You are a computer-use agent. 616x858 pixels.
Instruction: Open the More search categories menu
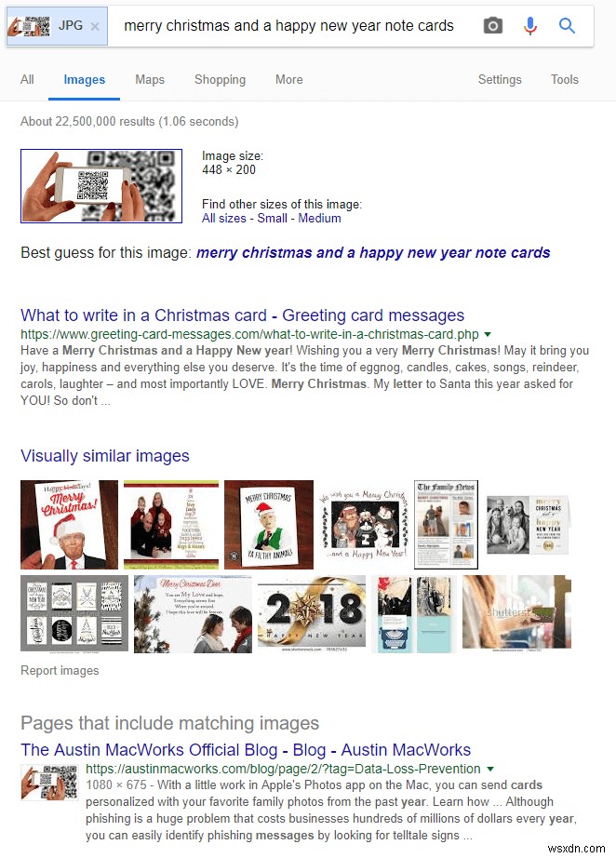pyautogui.click(x=288, y=79)
